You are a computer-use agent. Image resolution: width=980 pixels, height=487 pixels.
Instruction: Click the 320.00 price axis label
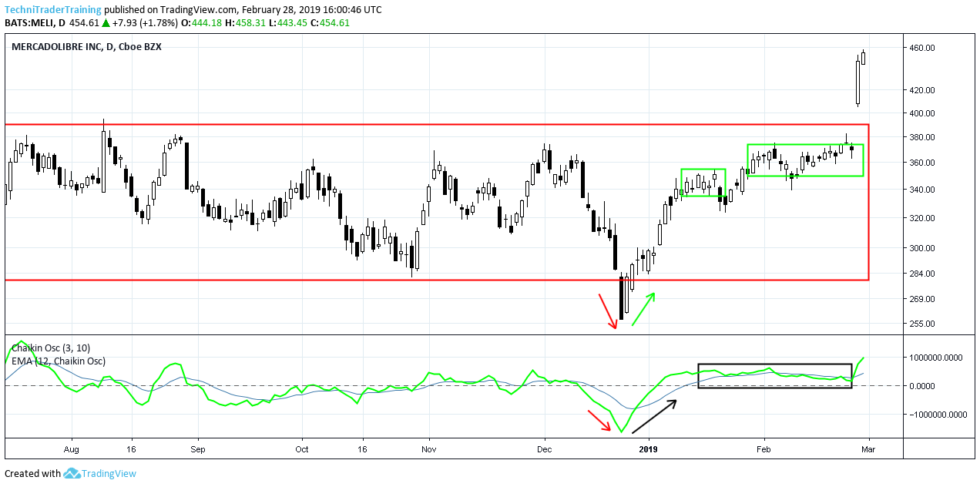coord(922,219)
